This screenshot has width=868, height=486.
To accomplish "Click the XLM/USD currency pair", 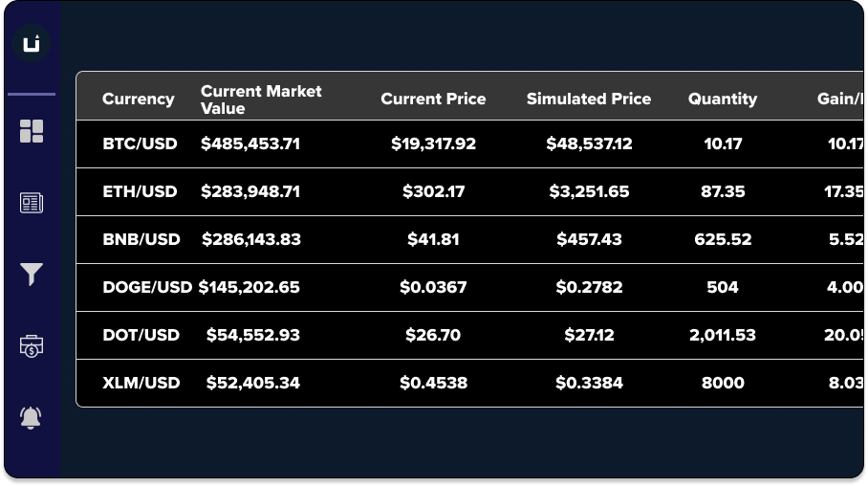I will [x=141, y=383].
